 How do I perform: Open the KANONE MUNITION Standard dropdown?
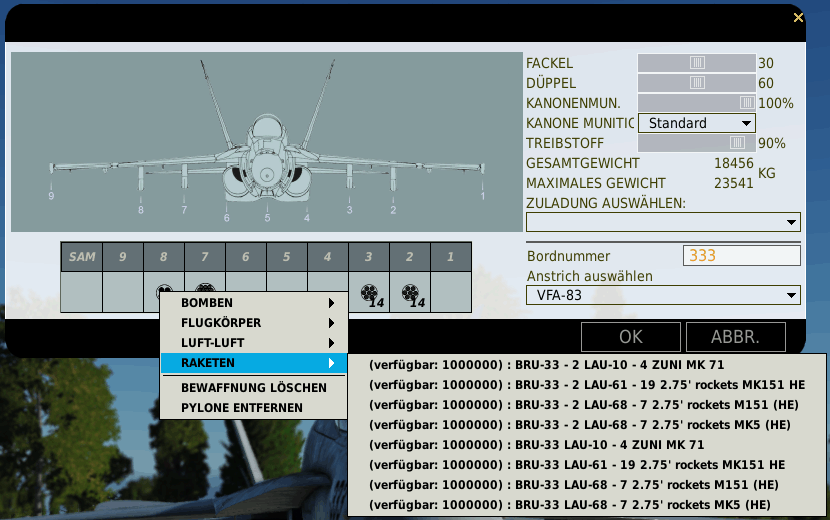click(697, 123)
